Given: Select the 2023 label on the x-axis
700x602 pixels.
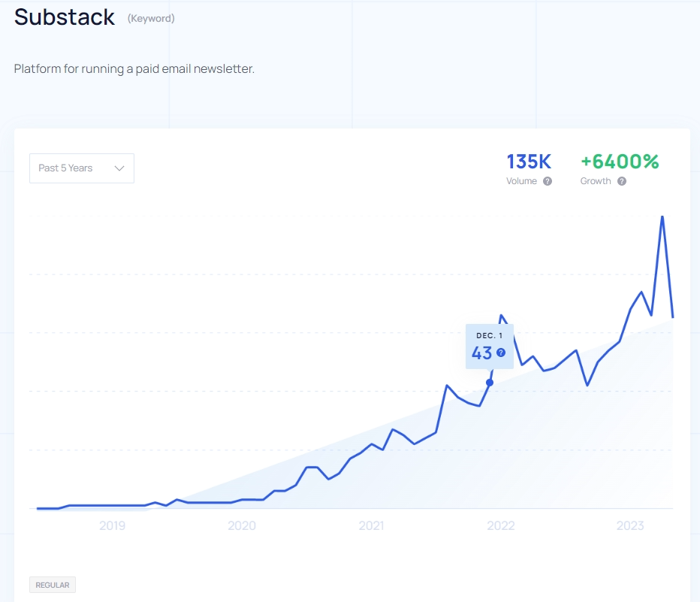Looking at the screenshot, I should pyautogui.click(x=630, y=525).
